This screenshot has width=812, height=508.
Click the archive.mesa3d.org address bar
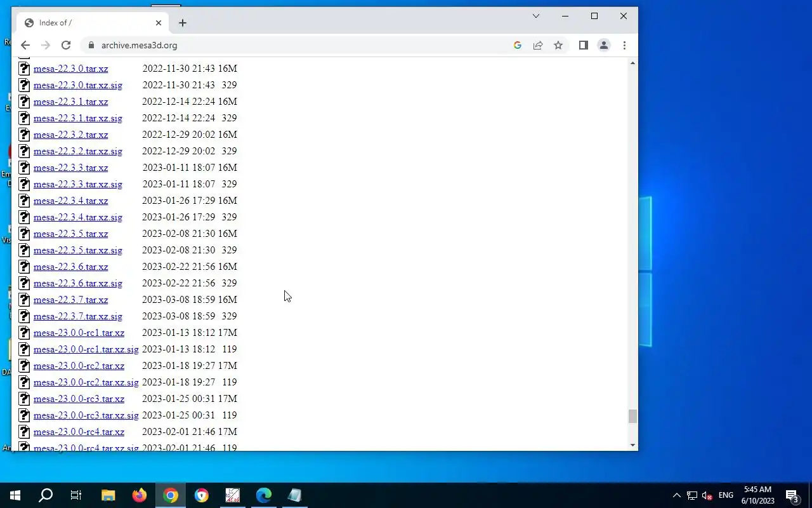pos(298,45)
